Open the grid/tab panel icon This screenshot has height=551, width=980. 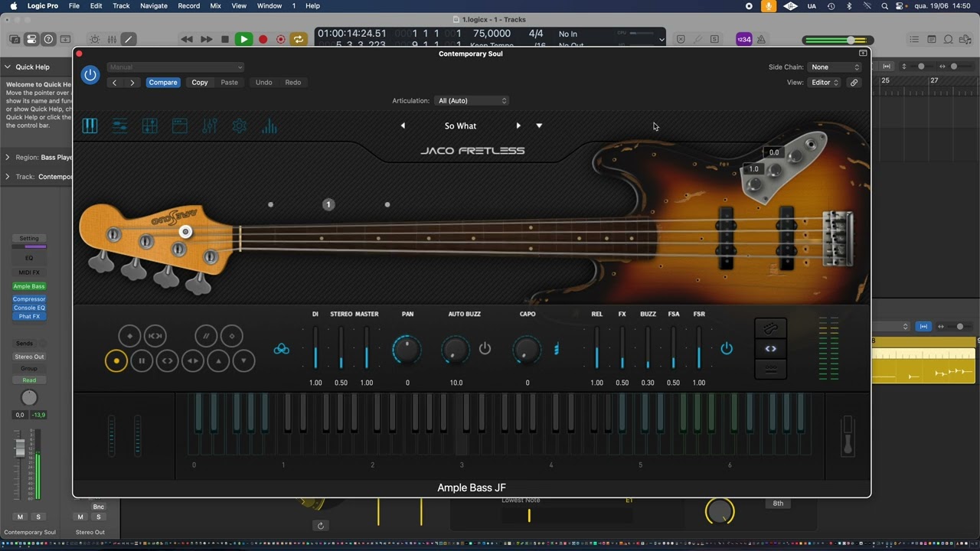(x=149, y=126)
